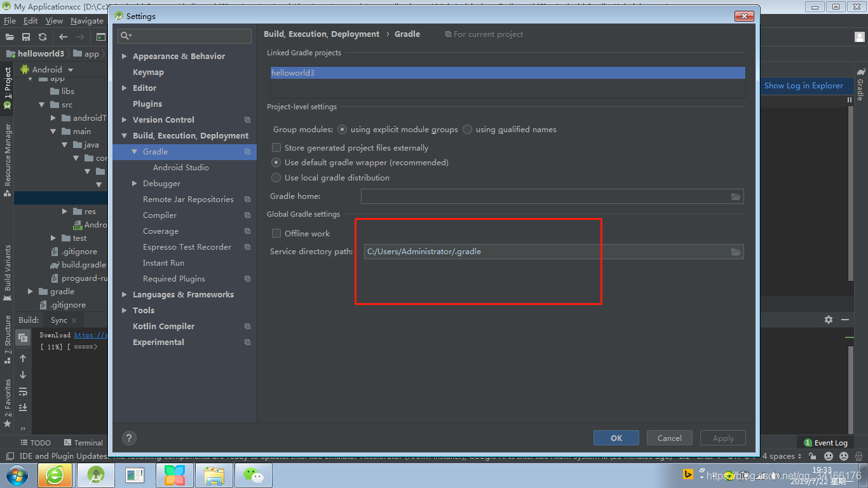Click the download URL link in Build output
Image resolution: width=868 pixels, height=488 pixels.
(x=91, y=335)
